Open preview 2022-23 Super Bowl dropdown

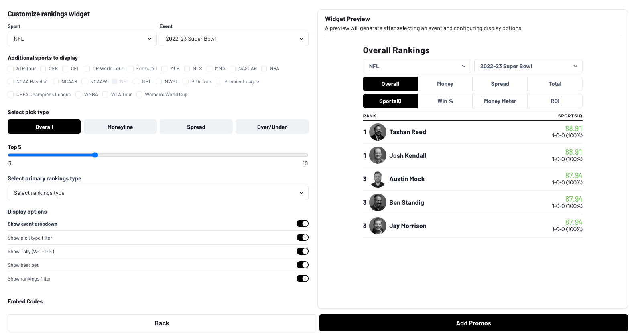coord(528,66)
